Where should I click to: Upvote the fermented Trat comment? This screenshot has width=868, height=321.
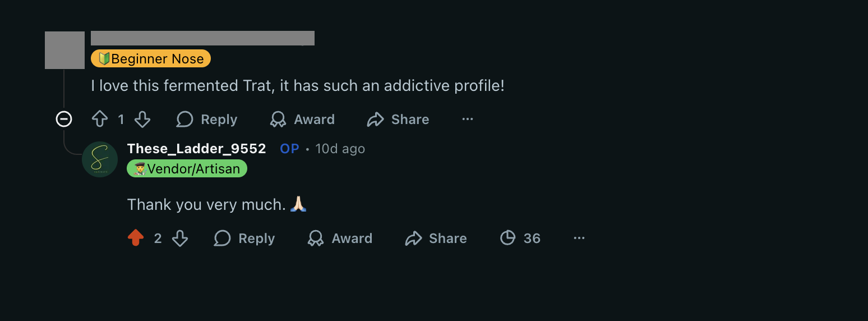100,119
